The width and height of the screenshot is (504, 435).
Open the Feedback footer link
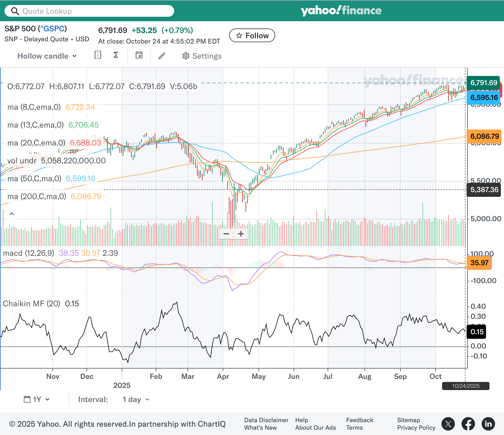pyautogui.click(x=359, y=420)
